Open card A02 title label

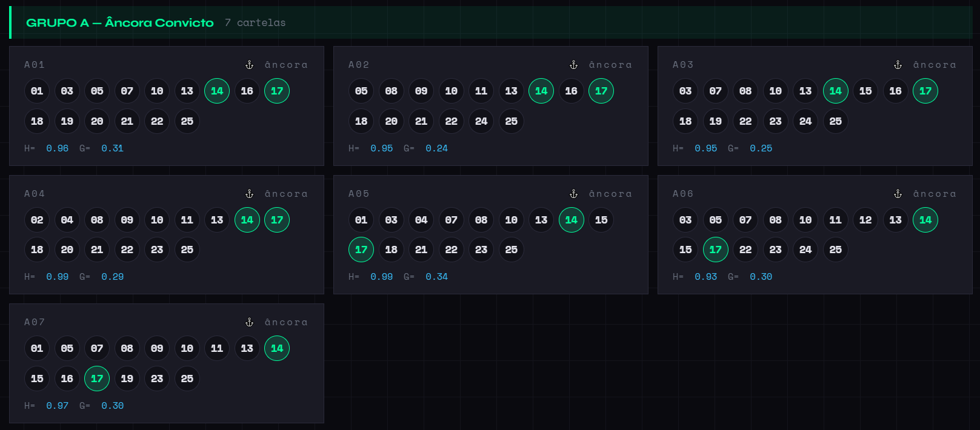(x=359, y=65)
